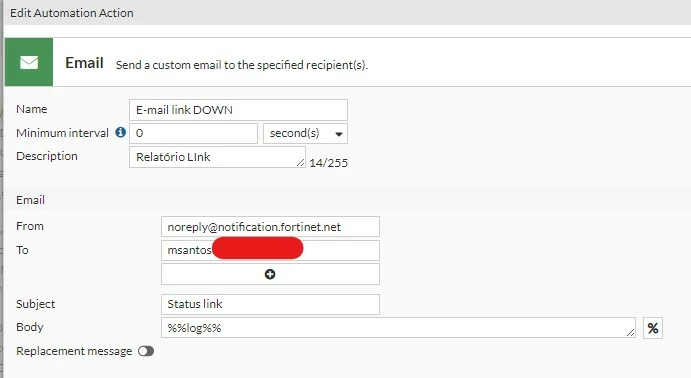Click the To label
691x378 pixels.
[x=22, y=250]
